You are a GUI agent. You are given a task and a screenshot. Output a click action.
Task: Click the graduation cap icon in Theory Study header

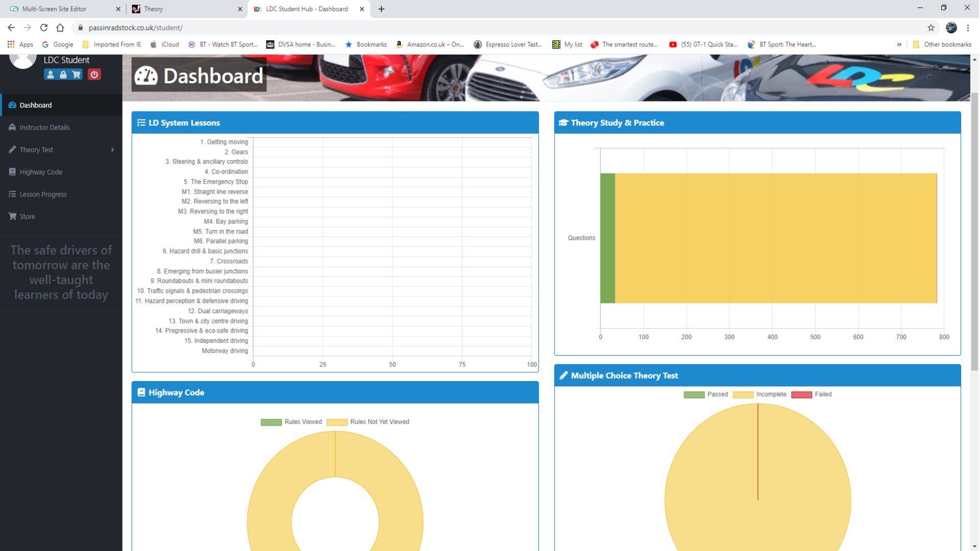pos(563,122)
